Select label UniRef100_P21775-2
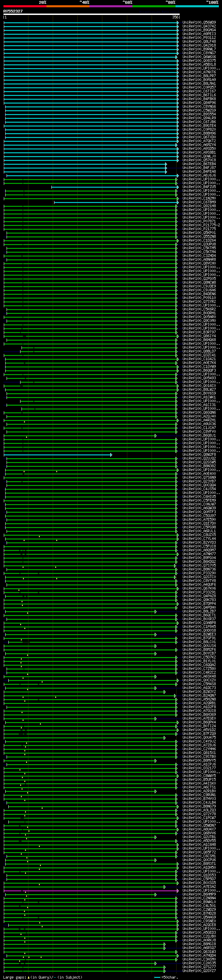This screenshot has width=222, height=980. click(201, 225)
